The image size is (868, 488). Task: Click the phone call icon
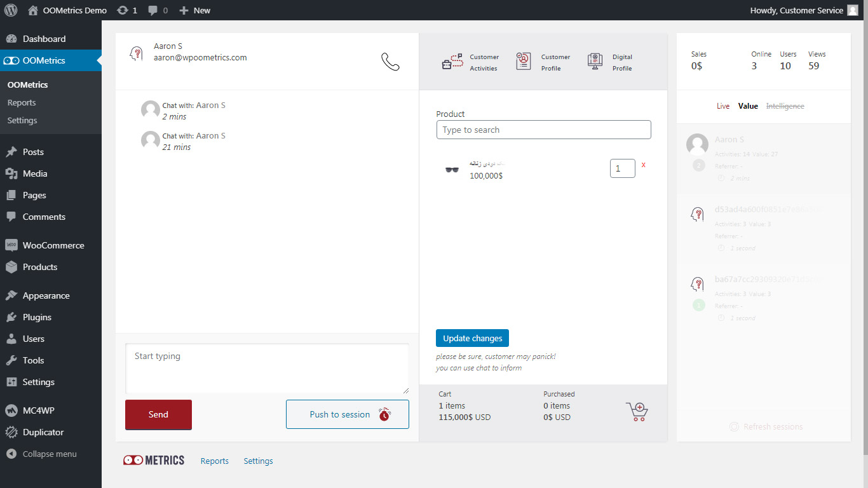coord(390,61)
